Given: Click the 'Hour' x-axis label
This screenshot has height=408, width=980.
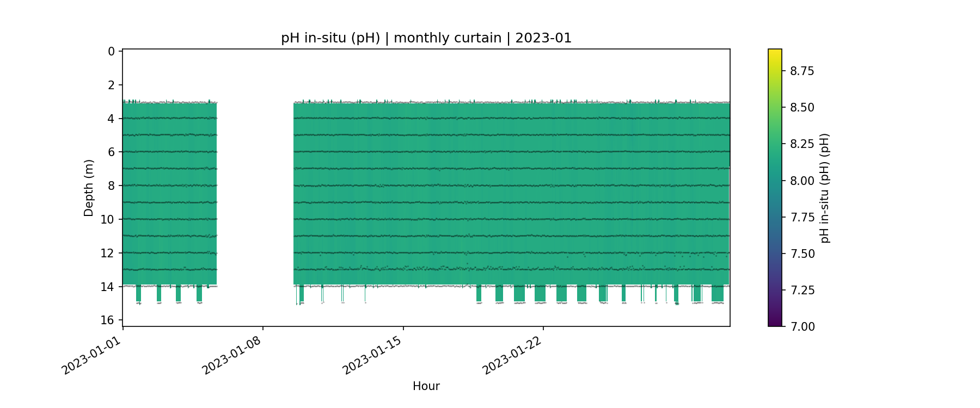Looking at the screenshot, I should (426, 386).
